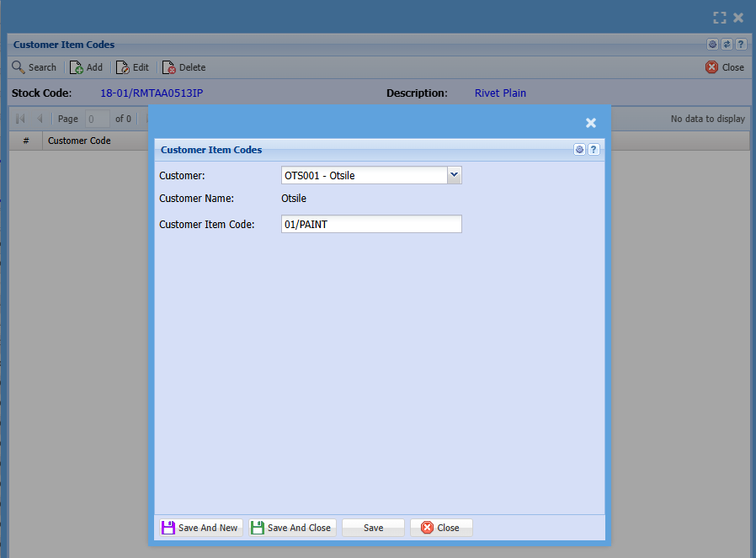Add a new customer item code

pos(86,67)
